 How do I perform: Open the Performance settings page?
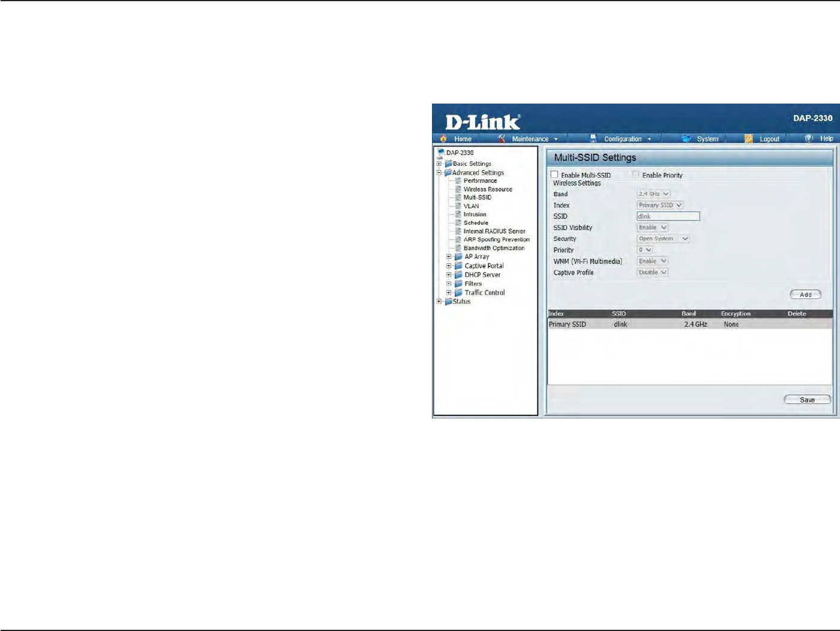pyautogui.click(x=480, y=181)
